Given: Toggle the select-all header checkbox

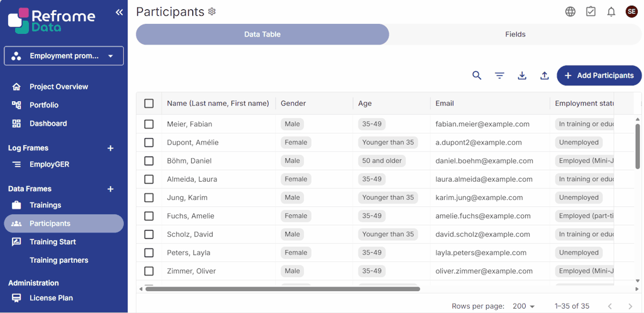Looking at the screenshot, I should click(x=149, y=104).
